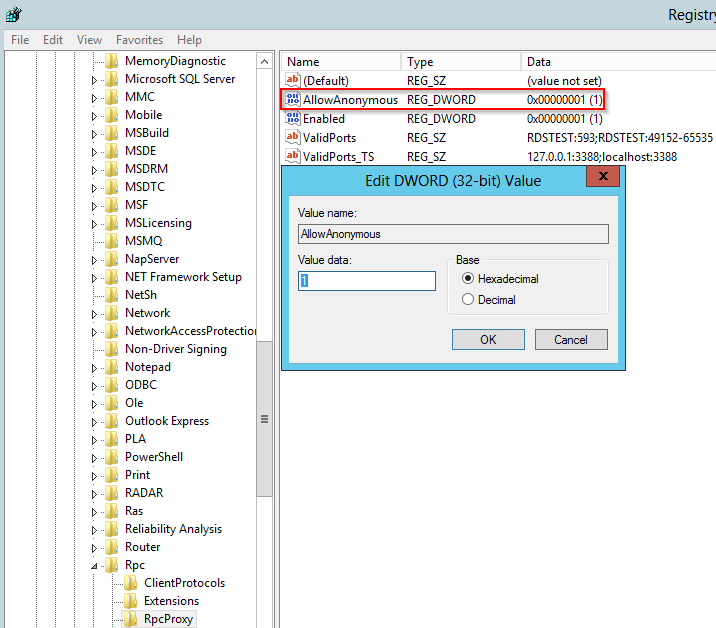Click the Registry Editor app icon in title bar
The height and width of the screenshot is (628, 716).
[14, 14]
